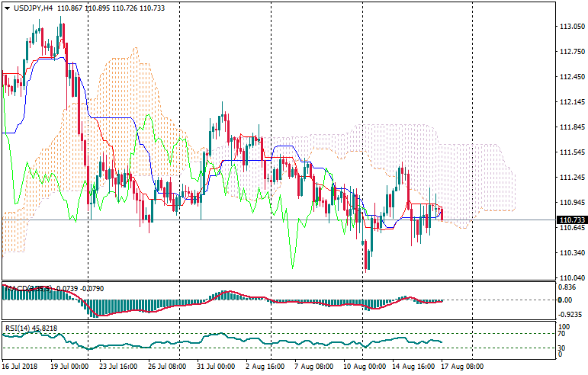This screenshot has height=375, width=588.
Task: Select the 17 Aug 08:00 time label
Action: pos(462,367)
